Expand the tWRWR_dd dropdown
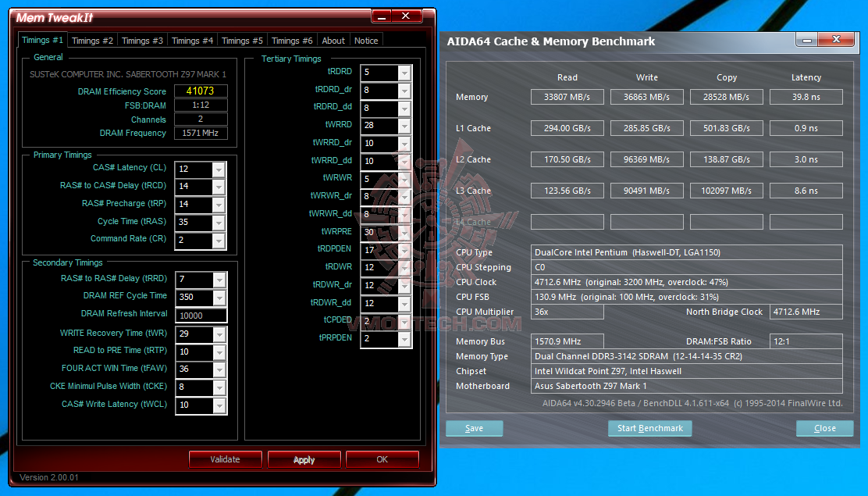 [404, 215]
